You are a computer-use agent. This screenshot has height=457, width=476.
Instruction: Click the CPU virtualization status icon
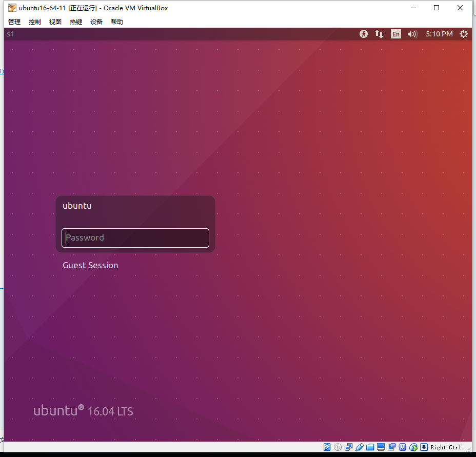coord(403,447)
